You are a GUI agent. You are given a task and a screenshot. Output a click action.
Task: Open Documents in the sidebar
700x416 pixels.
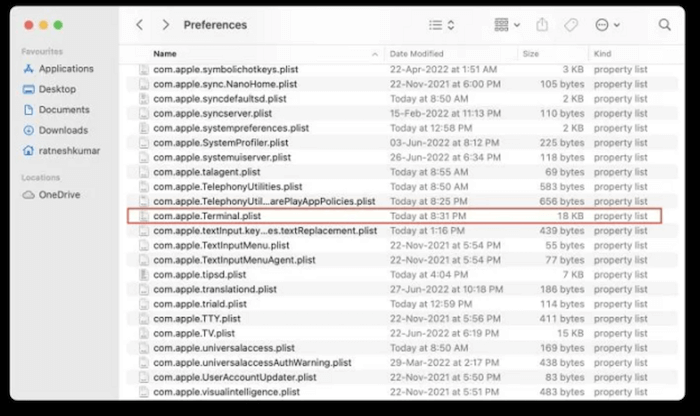(x=64, y=110)
